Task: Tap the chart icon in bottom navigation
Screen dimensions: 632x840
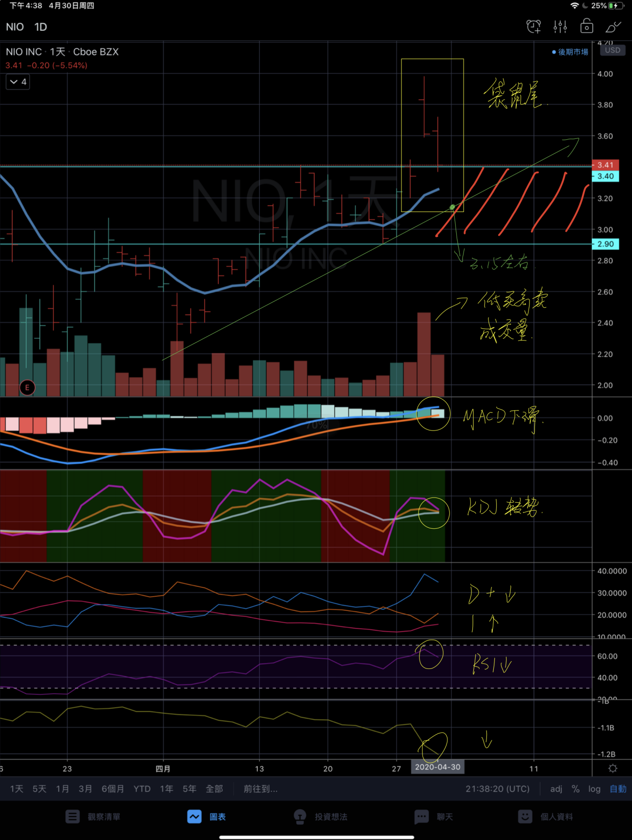Action: pos(194,817)
